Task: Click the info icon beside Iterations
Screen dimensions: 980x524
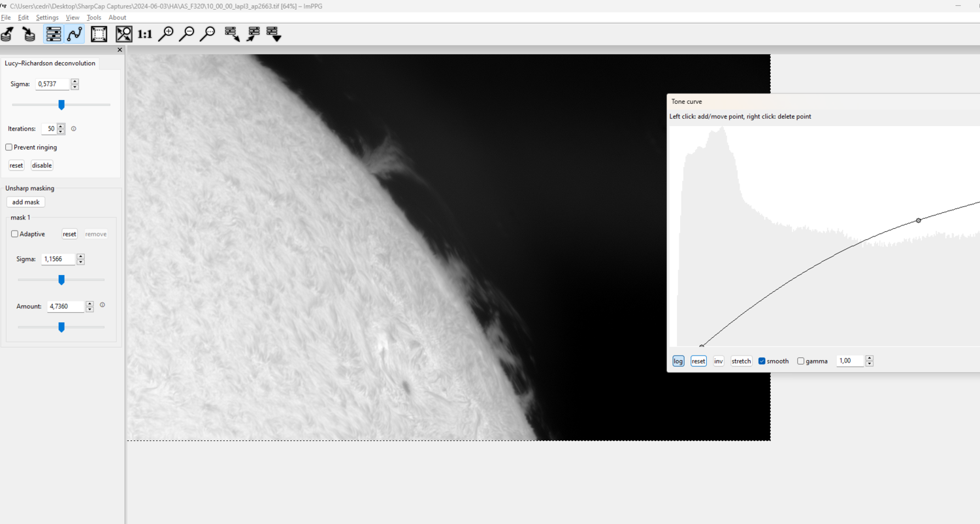Action: click(73, 129)
